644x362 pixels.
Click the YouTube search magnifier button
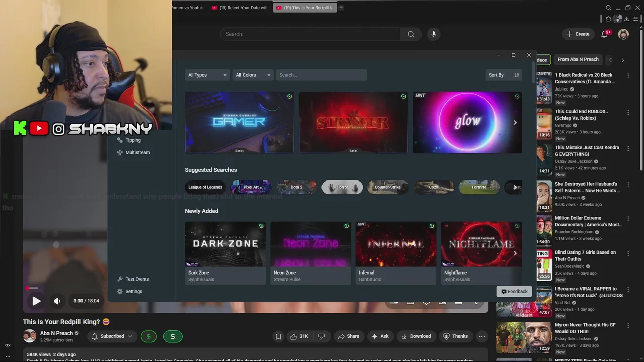tap(411, 34)
